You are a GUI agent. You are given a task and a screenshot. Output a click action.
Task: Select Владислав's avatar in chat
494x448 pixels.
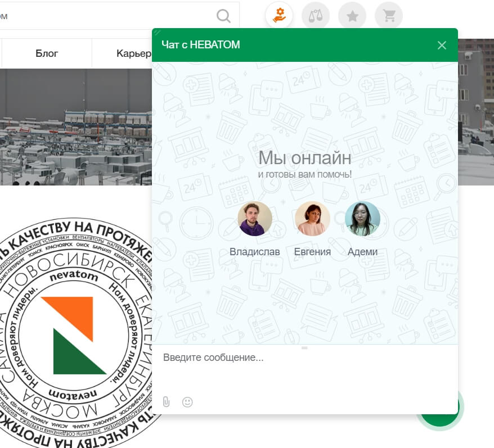[x=255, y=219]
